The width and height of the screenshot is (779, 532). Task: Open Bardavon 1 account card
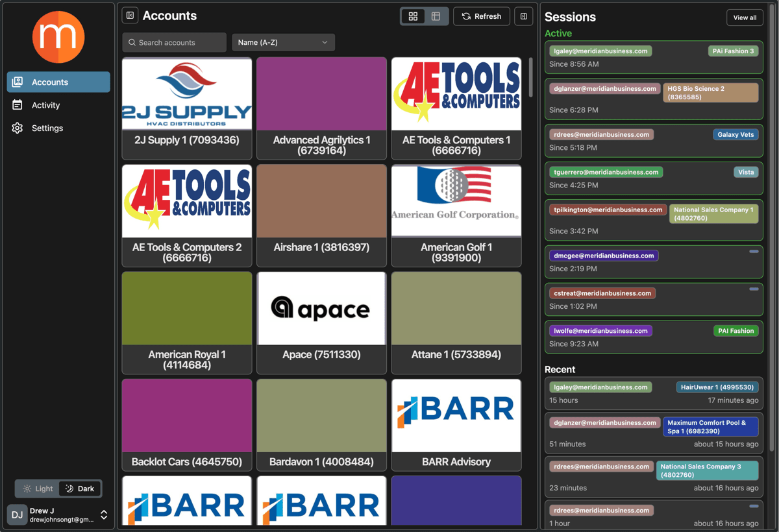point(322,425)
